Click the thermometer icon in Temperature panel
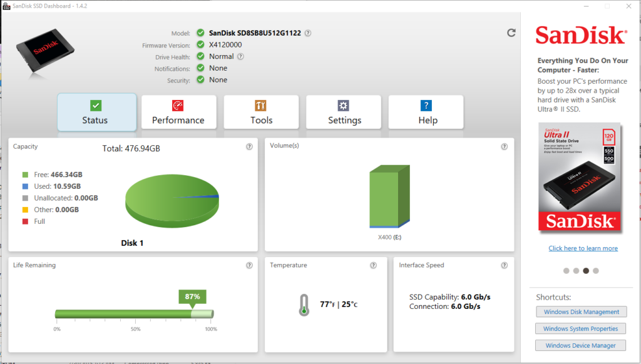Viewport: 641px width, 364px height. [x=304, y=305]
